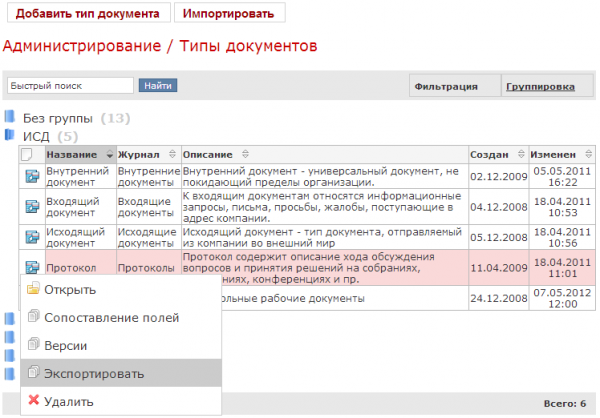The image size is (600, 418).
Task: Click the Протокол row icon
Action: pos(32,267)
